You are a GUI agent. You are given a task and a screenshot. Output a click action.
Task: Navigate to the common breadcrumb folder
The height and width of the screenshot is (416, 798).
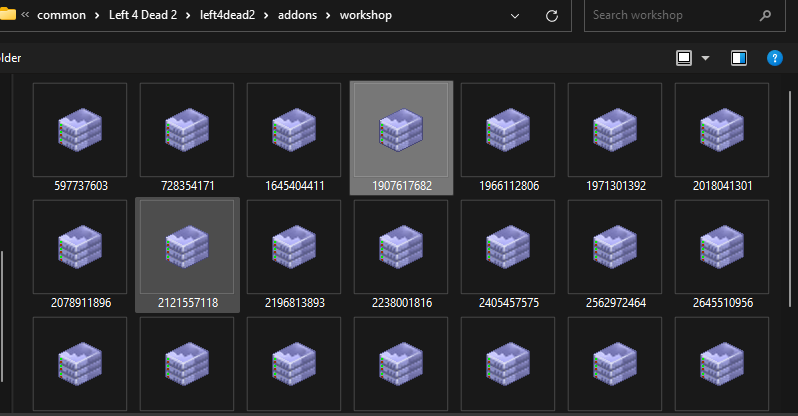coord(62,15)
